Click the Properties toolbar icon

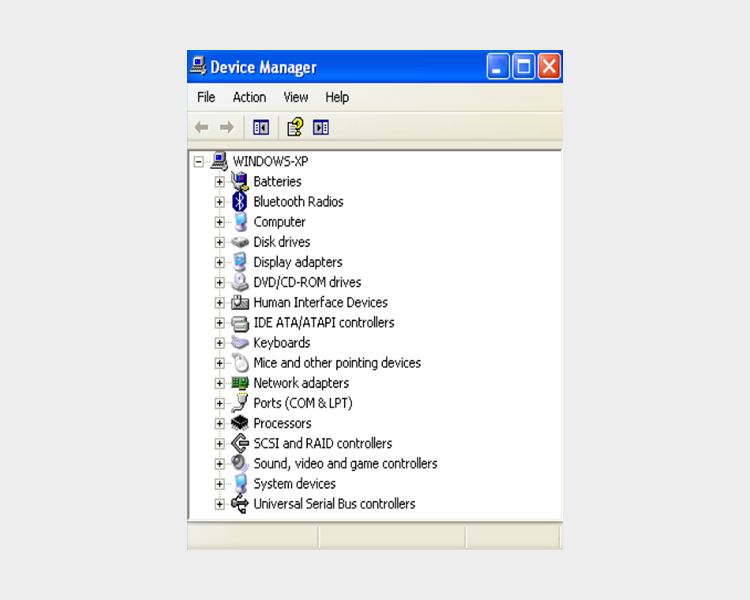pyautogui.click(x=294, y=127)
